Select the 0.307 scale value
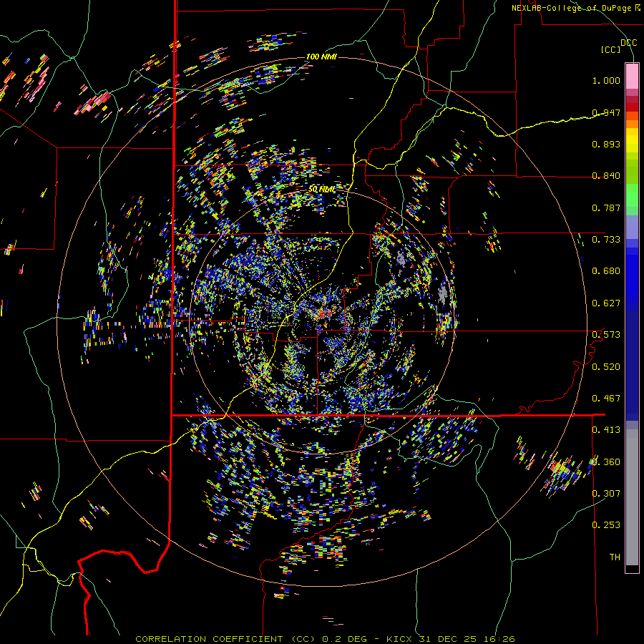Screen dimensions: 644x644 (606, 494)
